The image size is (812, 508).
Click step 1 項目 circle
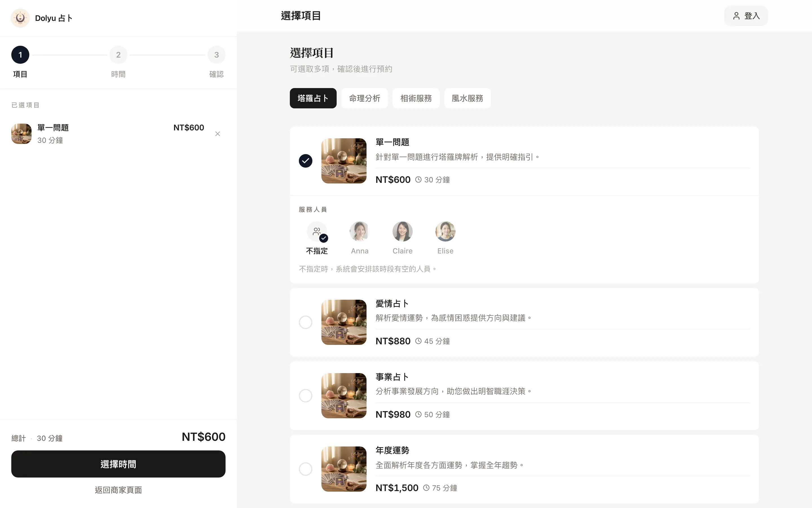tap(20, 55)
